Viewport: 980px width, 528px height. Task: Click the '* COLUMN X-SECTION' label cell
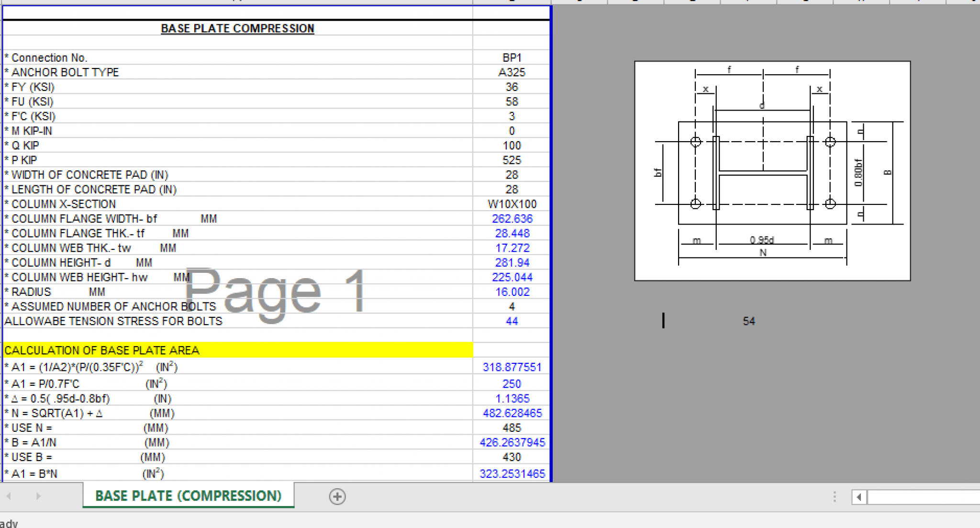click(x=238, y=204)
